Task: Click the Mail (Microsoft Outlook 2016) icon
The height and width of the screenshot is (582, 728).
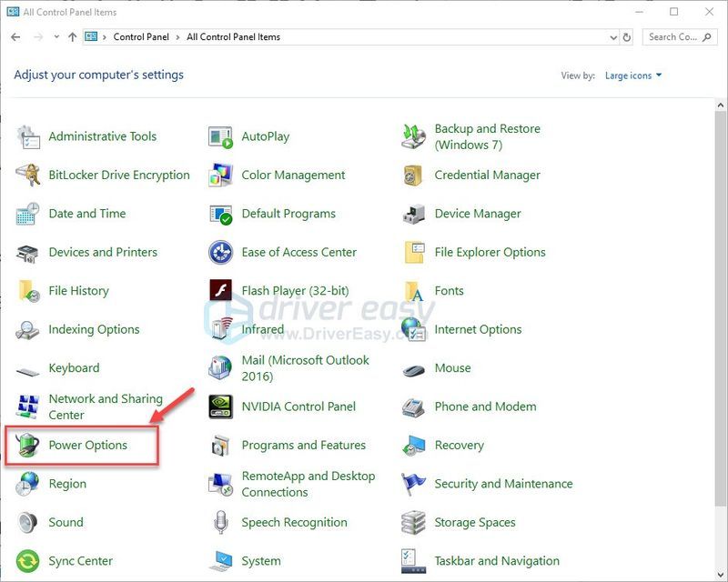Action: pos(220,368)
